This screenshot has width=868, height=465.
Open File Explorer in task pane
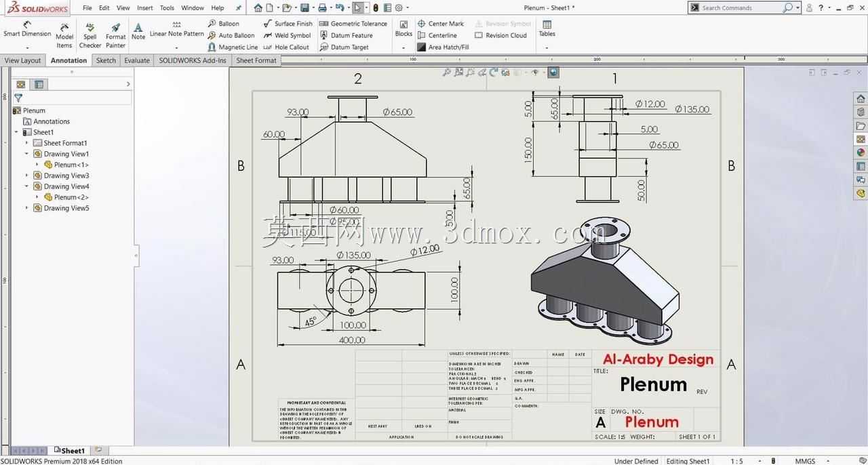point(861,126)
